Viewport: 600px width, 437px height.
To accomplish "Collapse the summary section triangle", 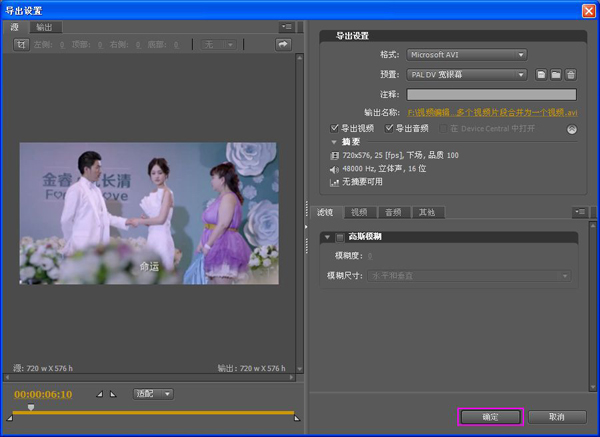I will click(x=334, y=142).
